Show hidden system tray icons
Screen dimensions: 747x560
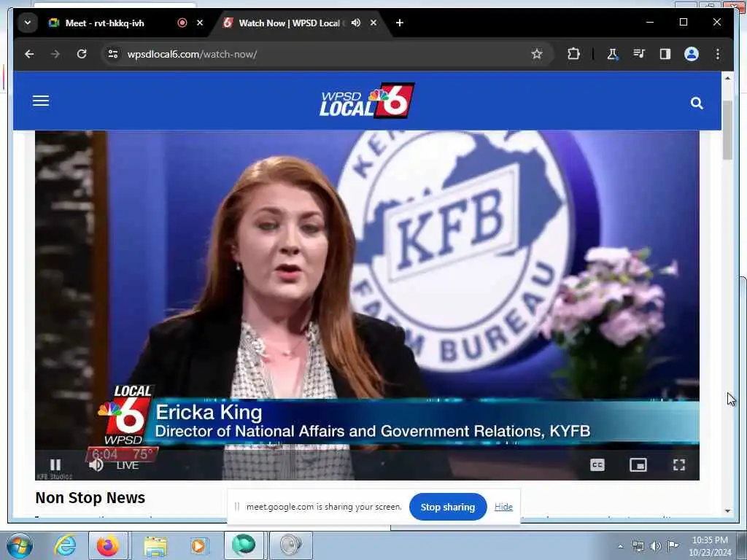(620, 546)
